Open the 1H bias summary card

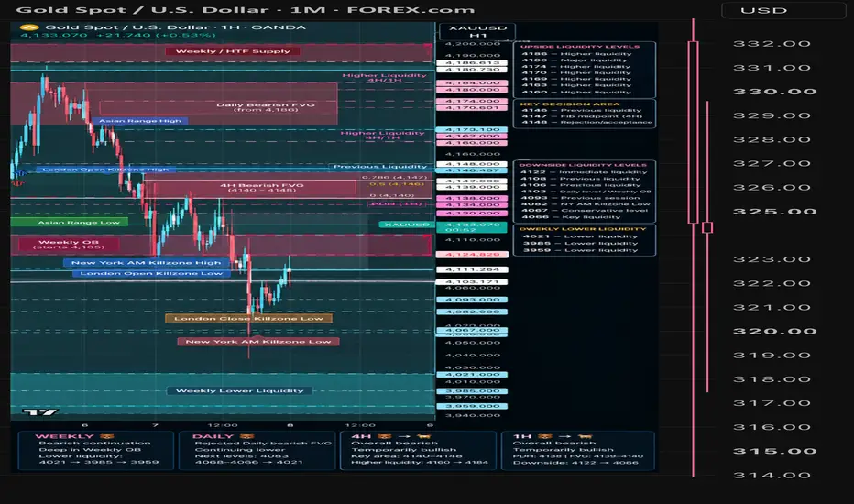[576, 451]
